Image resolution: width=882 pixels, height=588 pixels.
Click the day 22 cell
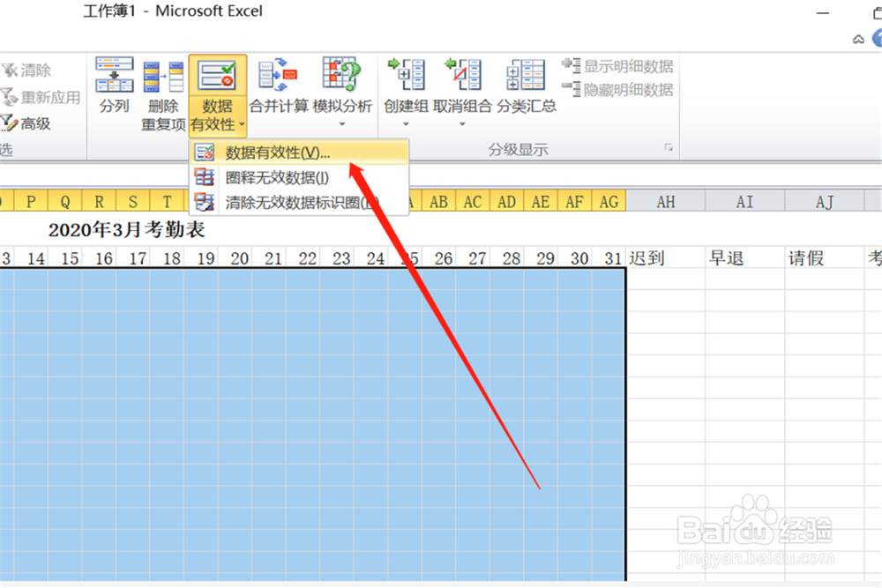pyautogui.click(x=303, y=258)
